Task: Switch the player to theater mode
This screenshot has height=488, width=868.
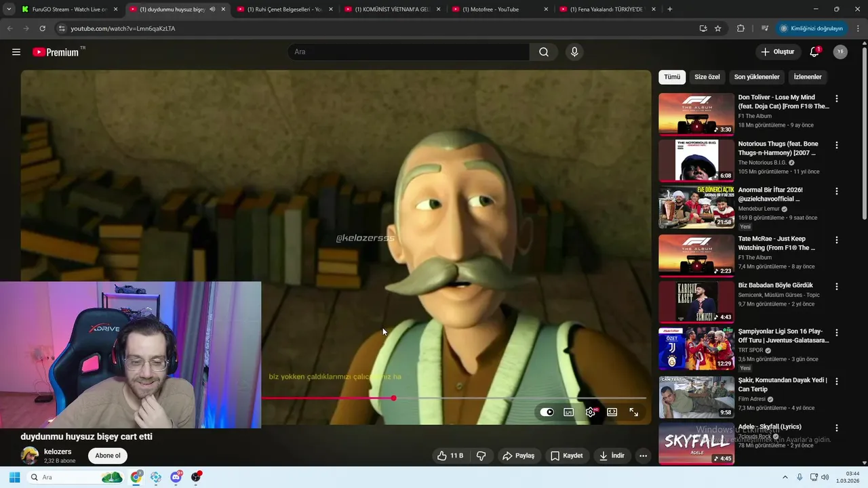Action: pyautogui.click(x=612, y=412)
